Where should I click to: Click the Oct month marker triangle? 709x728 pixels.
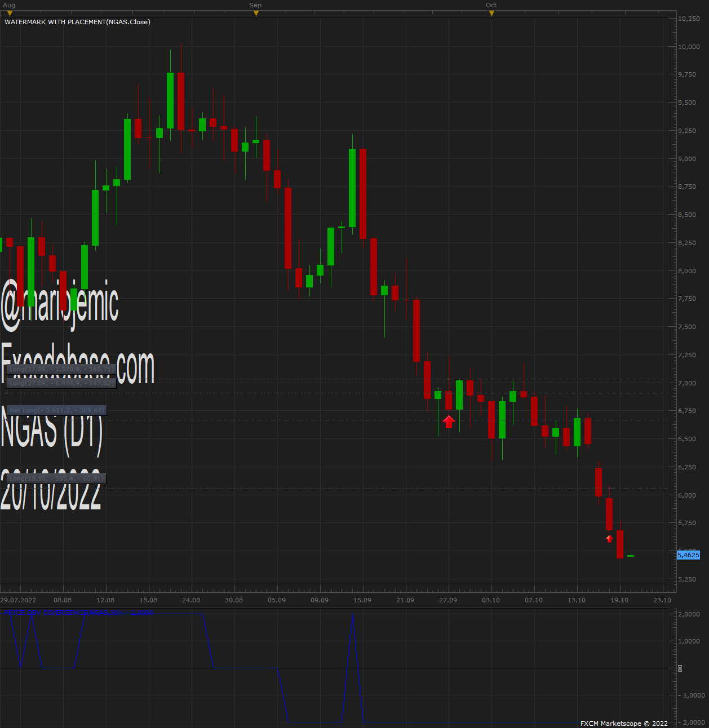pyautogui.click(x=491, y=14)
